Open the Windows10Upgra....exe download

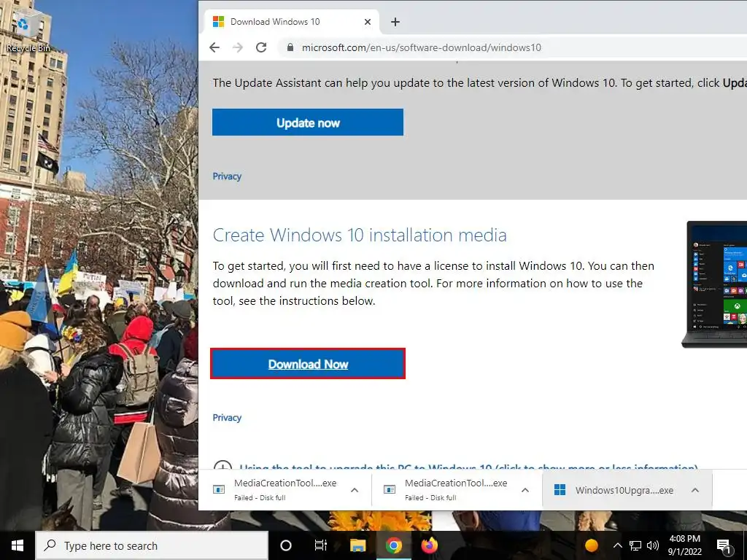click(x=614, y=490)
